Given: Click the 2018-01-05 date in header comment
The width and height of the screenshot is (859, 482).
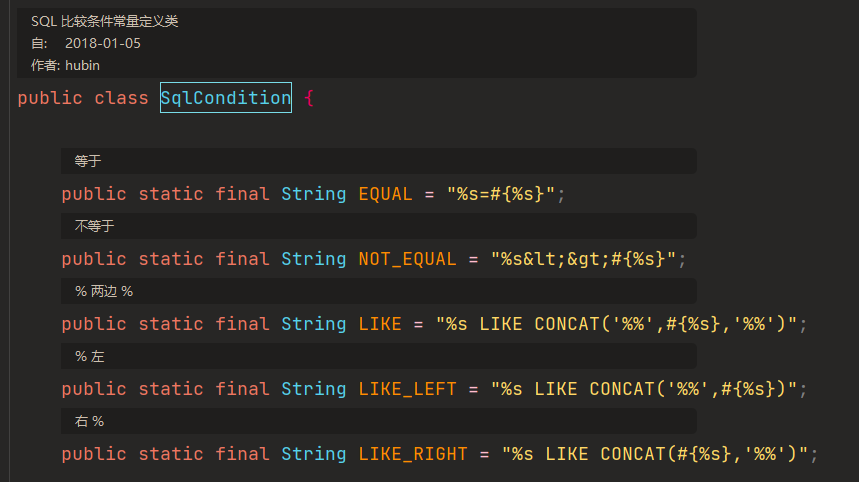Looking at the screenshot, I should pos(103,43).
